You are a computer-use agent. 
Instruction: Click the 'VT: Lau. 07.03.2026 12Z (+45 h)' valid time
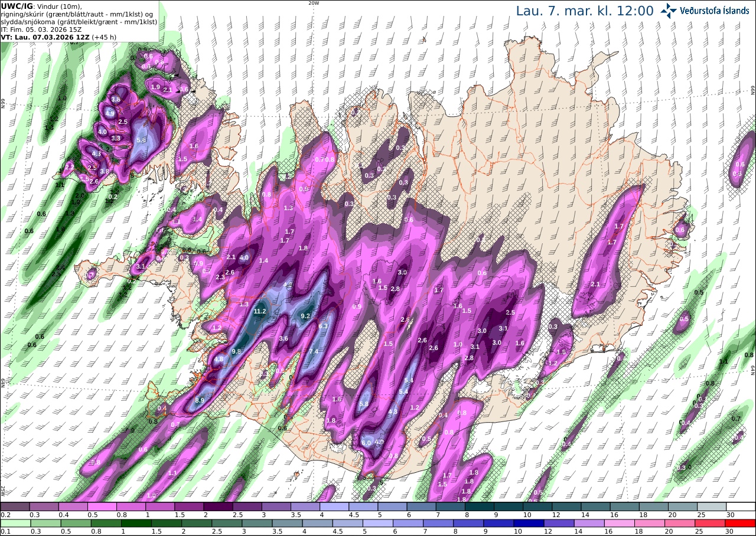[x=58, y=37]
